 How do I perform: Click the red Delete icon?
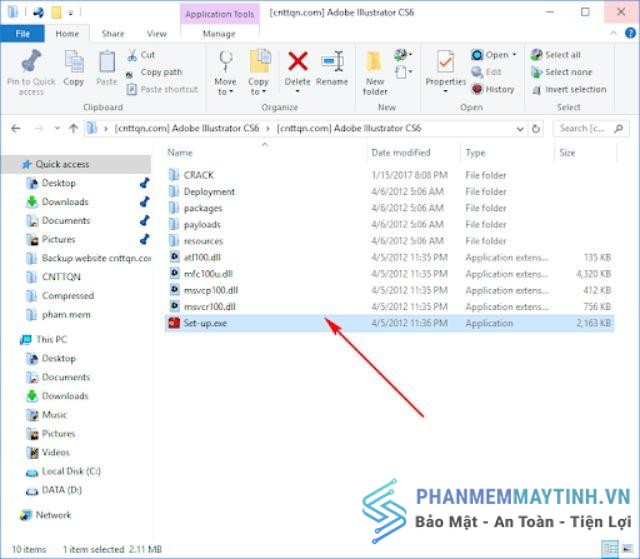click(x=298, y=61)
